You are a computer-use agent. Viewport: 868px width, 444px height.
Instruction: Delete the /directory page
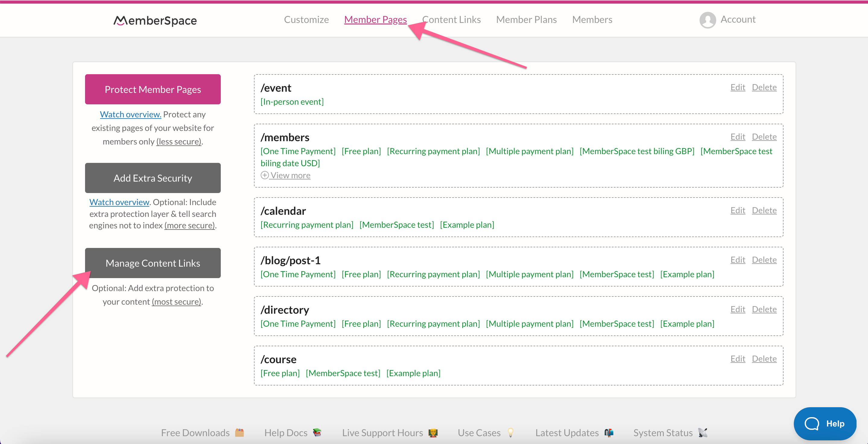(x=764, y=309)
